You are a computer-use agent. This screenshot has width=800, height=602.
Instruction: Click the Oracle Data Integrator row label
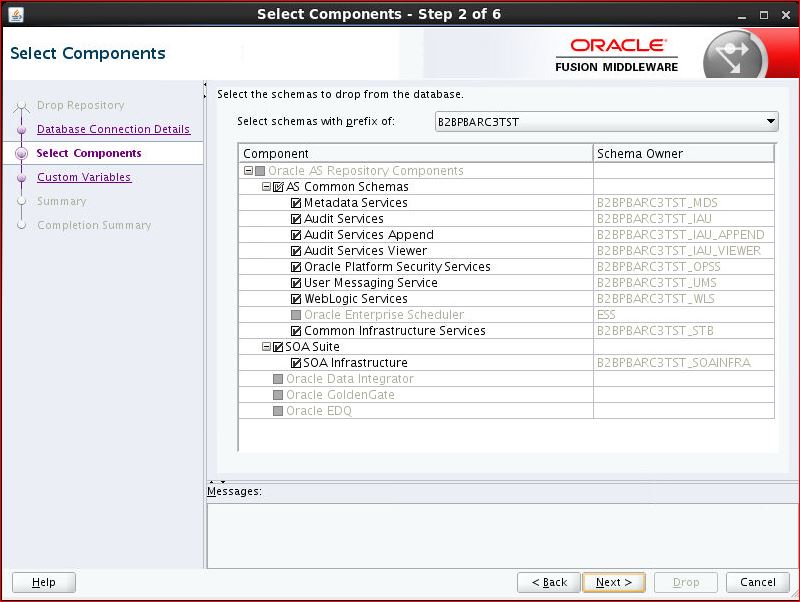349,379
